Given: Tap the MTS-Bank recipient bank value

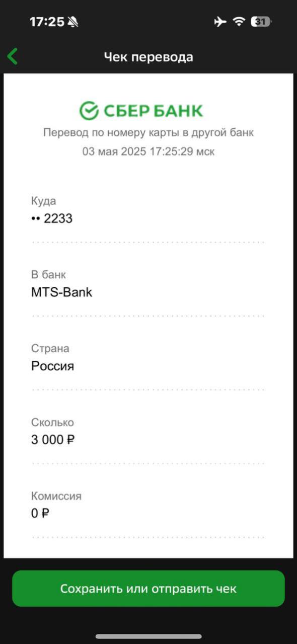Looking at the screenshot, I should pyautogui.click(x=61, y=292).
